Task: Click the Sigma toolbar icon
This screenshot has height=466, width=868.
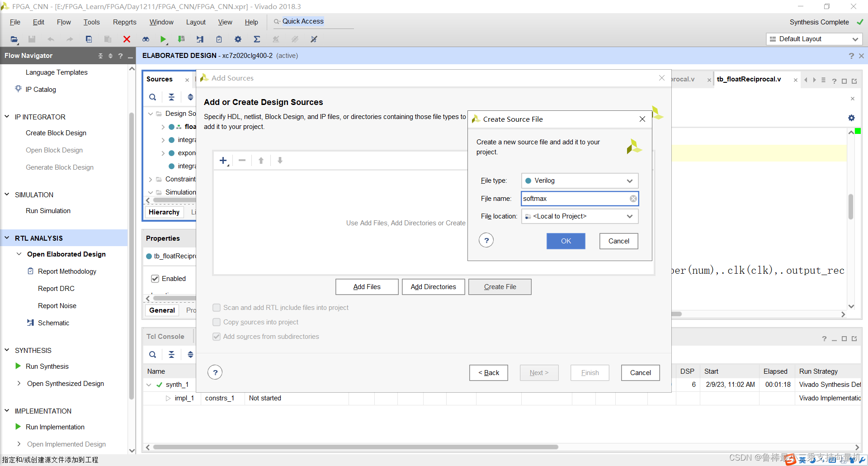Action: click(257, 39)
